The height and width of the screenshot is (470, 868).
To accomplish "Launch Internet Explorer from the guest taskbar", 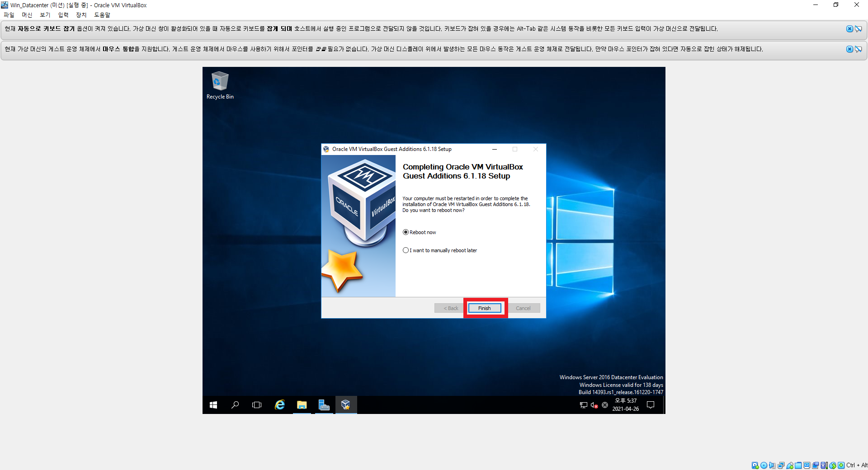I will (280, 405).
